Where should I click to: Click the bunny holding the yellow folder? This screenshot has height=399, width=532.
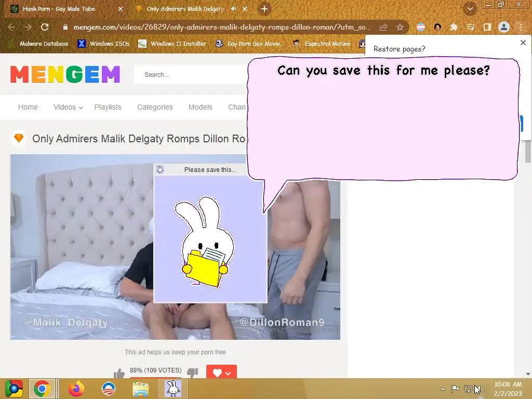click(x=205, y=242)
